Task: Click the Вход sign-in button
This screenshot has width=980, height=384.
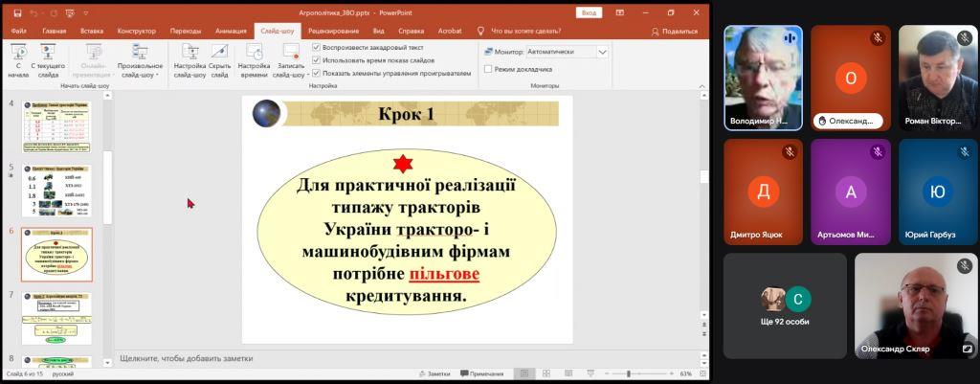Action: pyautogui.click(x=589, y=12)
